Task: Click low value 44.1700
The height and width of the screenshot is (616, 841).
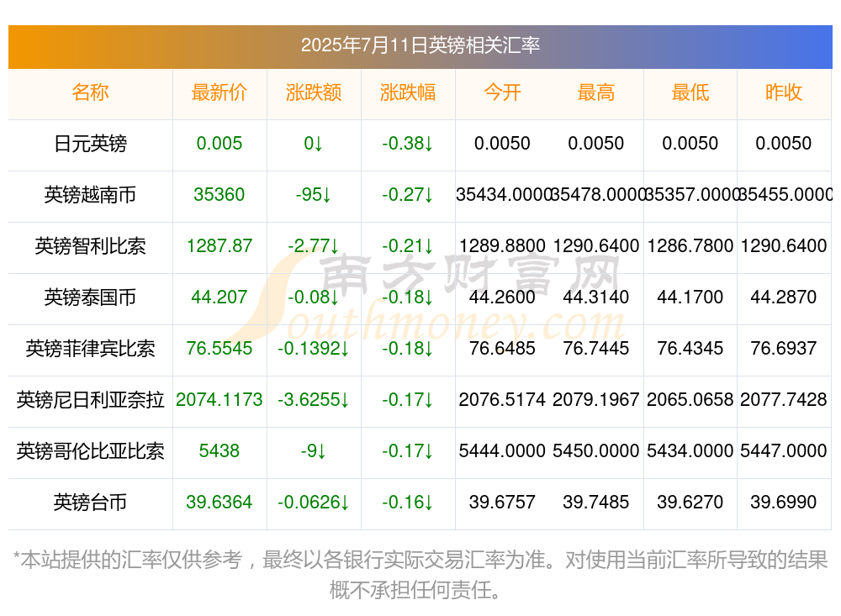Action: point(690,297)
